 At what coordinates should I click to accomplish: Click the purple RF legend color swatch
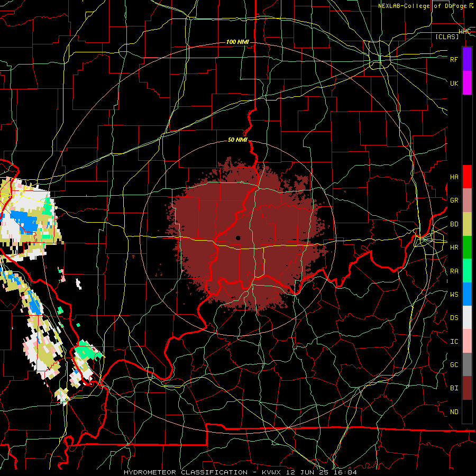tap(467, 59)
